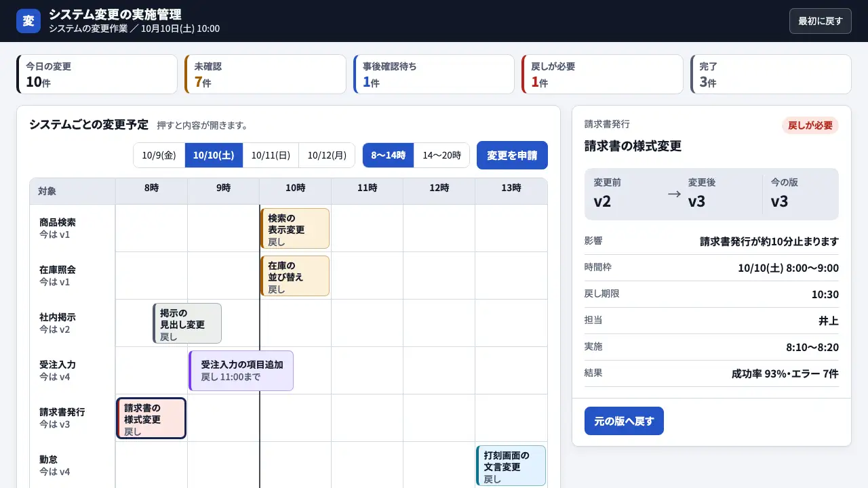Open the 受注入力の項目追加 change block
Screen dimensions: 868x488
(x=241, y=371)
